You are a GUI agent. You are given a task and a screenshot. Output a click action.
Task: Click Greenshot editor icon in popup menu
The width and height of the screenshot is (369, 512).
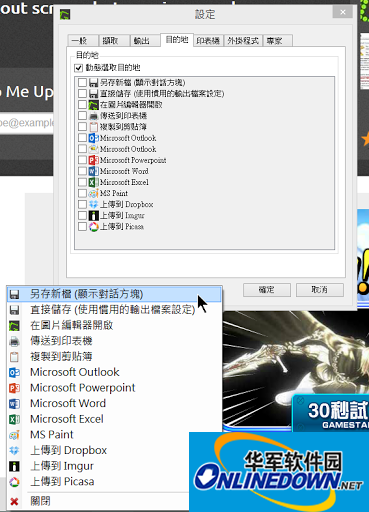(x=14, y=325)
